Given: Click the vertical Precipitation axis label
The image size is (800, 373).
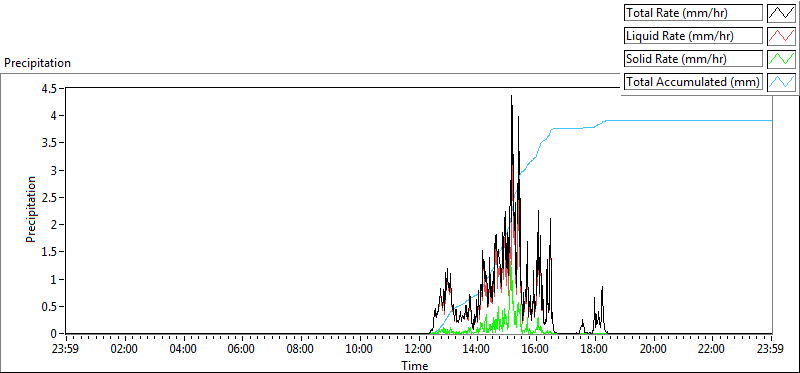Looking at the screenshot, I should (x=31, y=209).
